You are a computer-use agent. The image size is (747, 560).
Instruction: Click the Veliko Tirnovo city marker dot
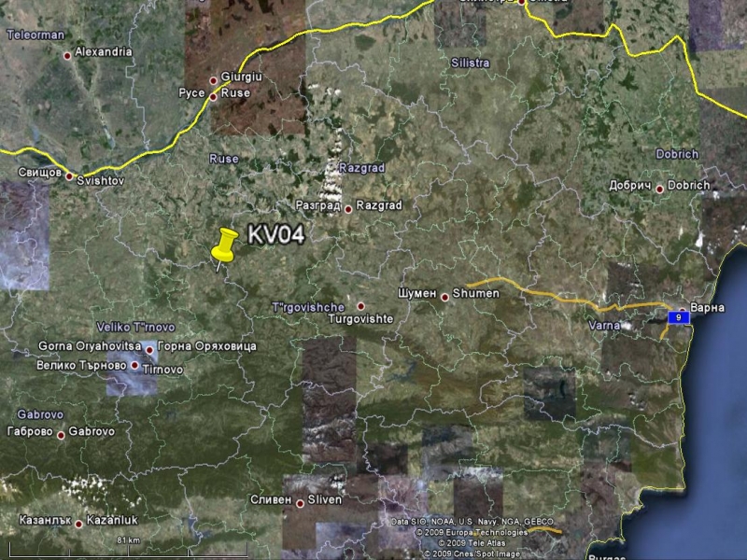pos(134,366)
